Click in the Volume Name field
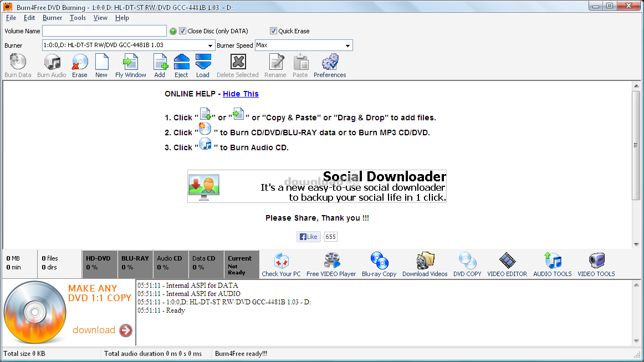644x362 pixels. pyautogui.click(x=104, y=31)
